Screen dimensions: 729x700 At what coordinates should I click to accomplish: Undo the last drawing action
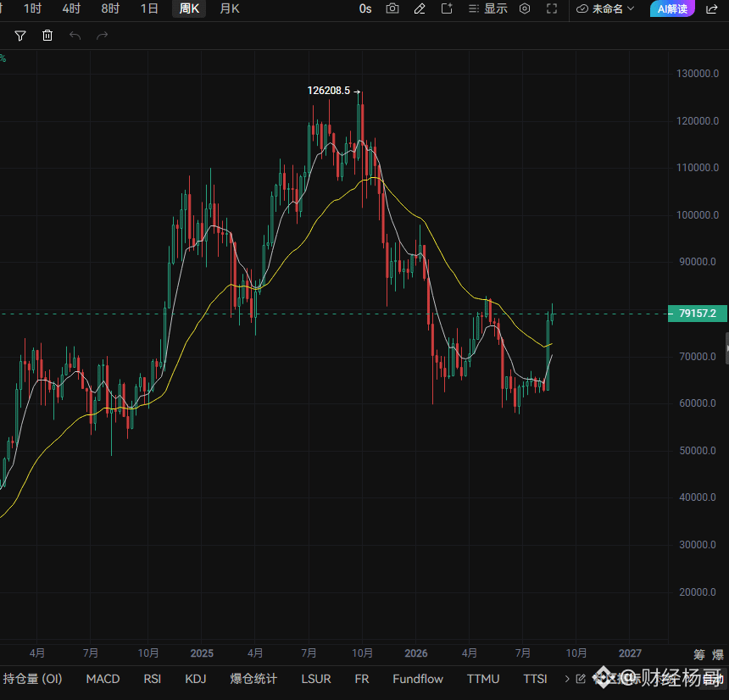(x=75, y=36)
